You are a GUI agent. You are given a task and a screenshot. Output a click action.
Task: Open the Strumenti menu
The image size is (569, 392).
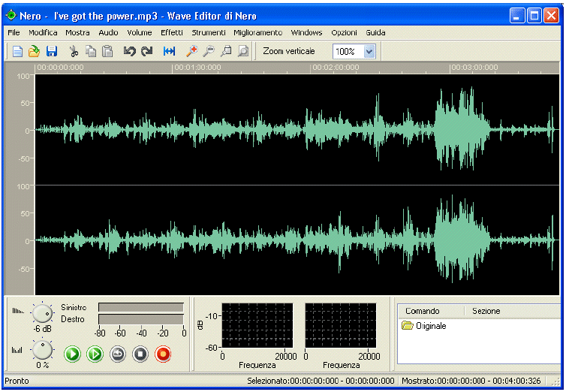point(208,33)
